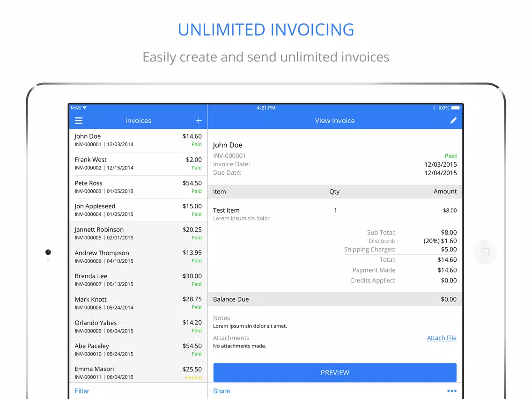Select Jannett Robinson invoice
Viewport: 532px width, 399px height.
[x=138, y=233]
